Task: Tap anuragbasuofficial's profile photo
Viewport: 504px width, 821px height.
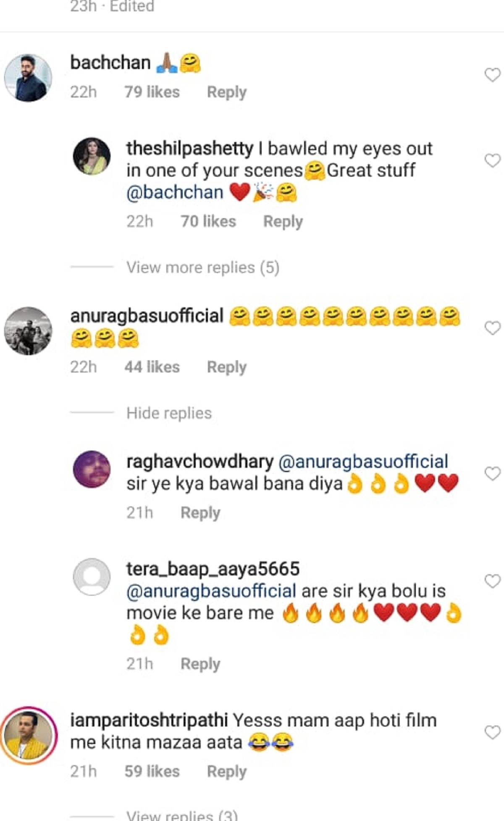Action: (x=28, y=331)
